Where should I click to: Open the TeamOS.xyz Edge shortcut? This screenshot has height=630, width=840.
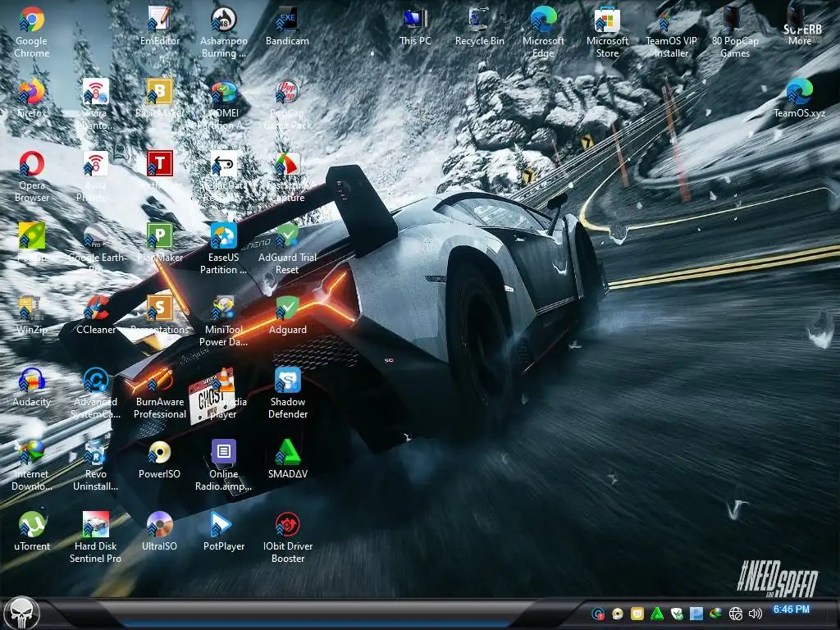coord(799,92)
